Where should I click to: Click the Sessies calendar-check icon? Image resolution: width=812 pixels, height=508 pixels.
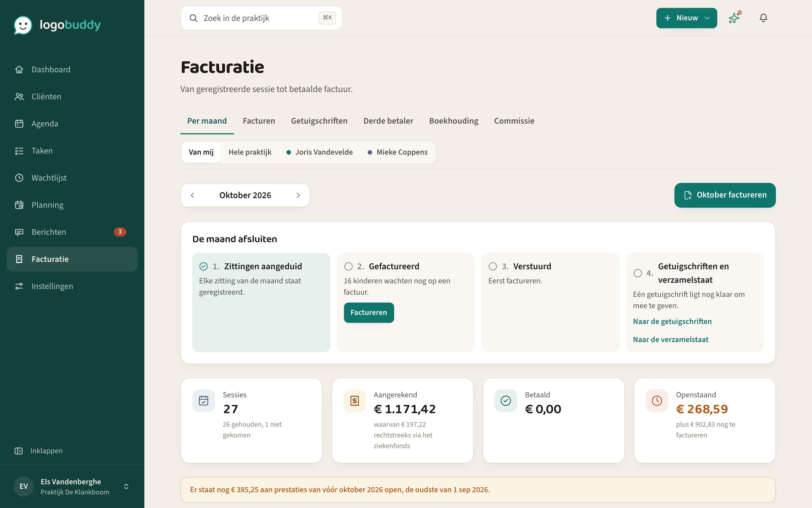pos(204,400)
